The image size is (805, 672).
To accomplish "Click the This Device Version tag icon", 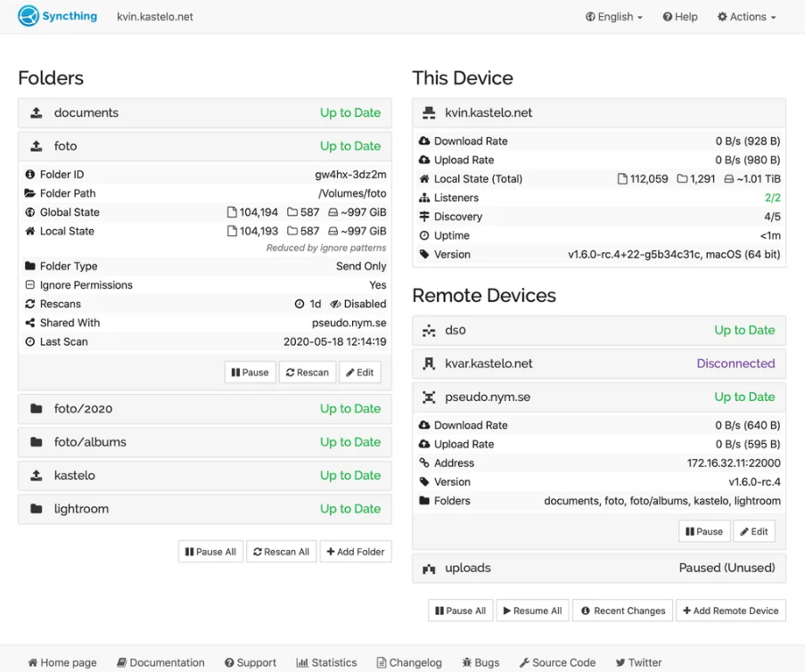I will (424, 254).
